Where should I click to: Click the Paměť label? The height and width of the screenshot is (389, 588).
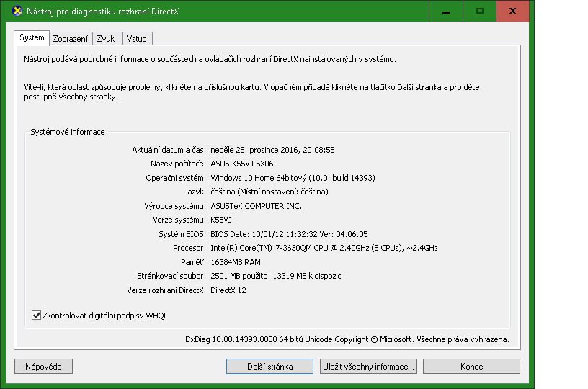click(194, 262)
